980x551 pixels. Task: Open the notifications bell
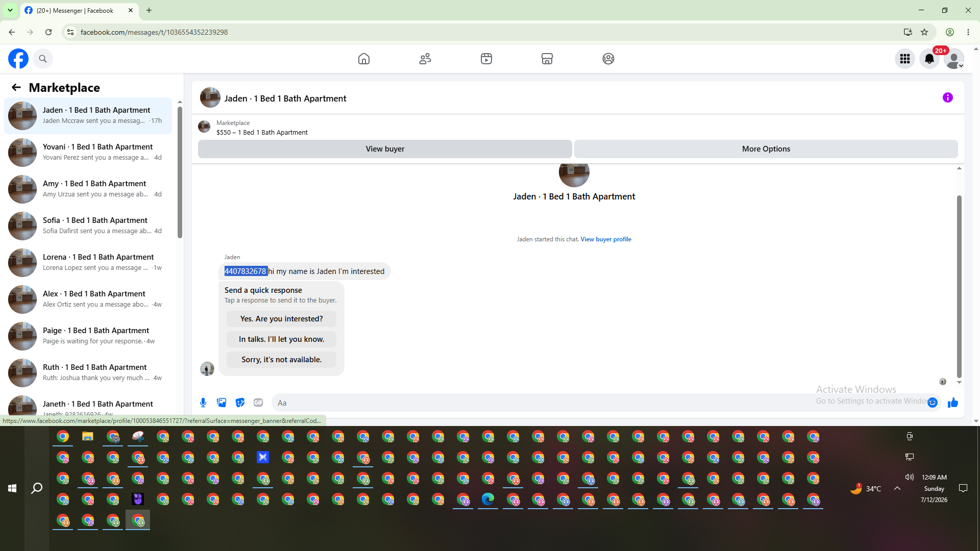coord(929,59)
